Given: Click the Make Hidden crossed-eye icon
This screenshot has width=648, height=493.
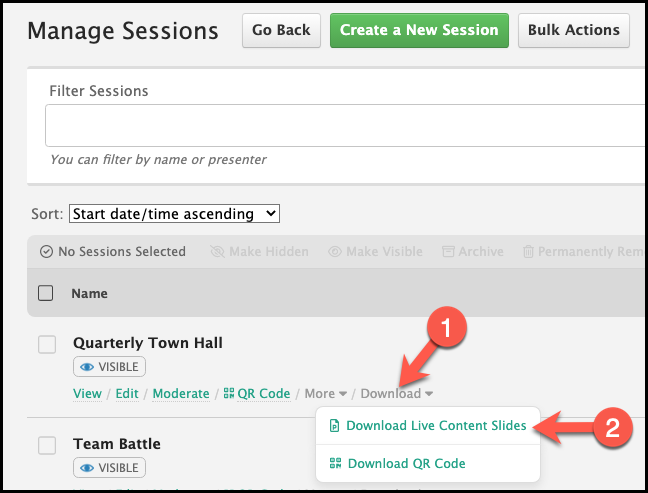Looking at the screenshot, I should pos(217,251).
